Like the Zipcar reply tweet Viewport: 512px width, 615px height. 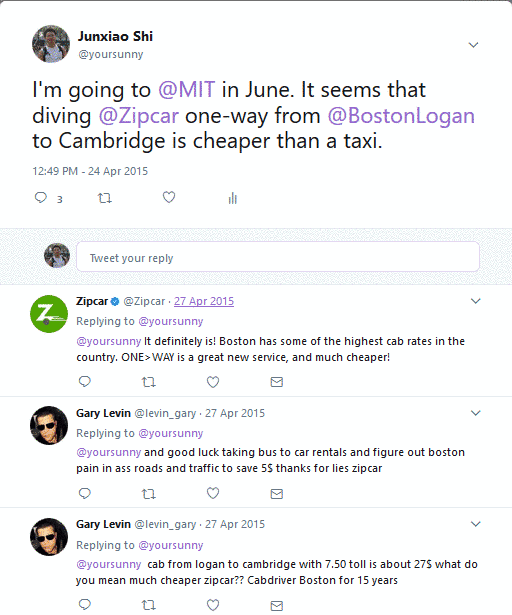click(213, 382)
